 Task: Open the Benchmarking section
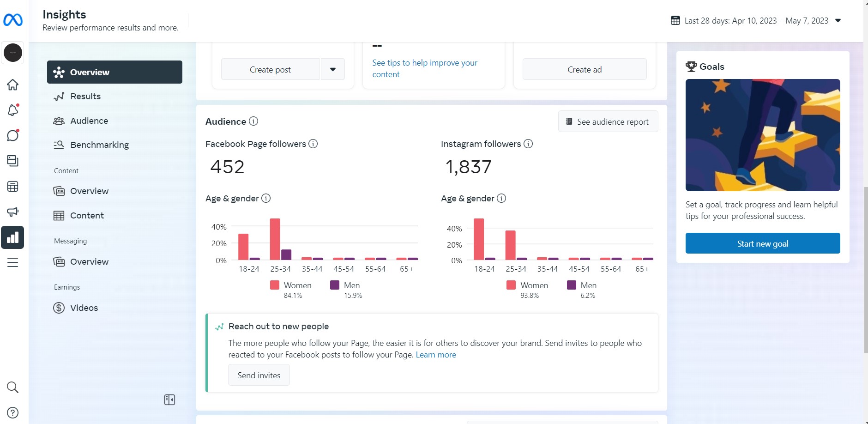point(99,145)
